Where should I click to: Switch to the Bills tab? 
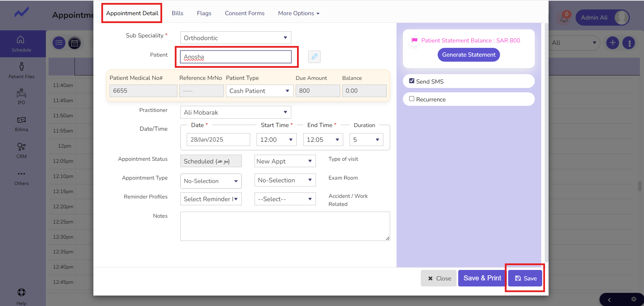point(177,13)
